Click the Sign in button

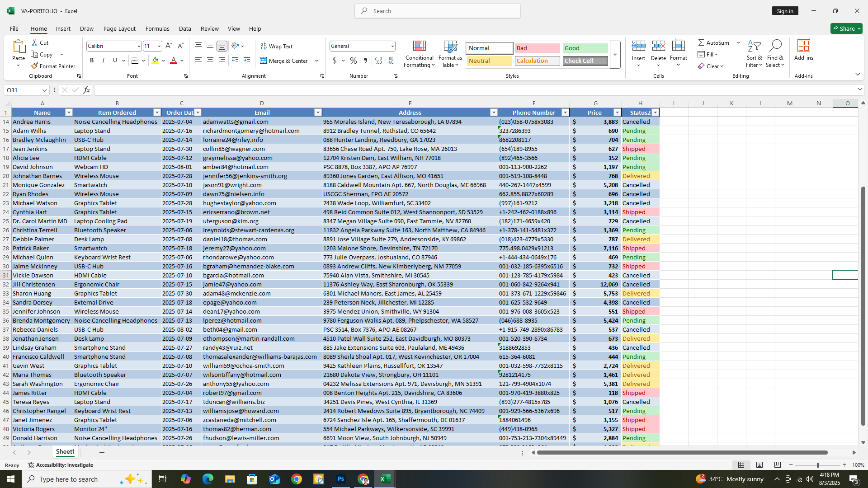785,11
